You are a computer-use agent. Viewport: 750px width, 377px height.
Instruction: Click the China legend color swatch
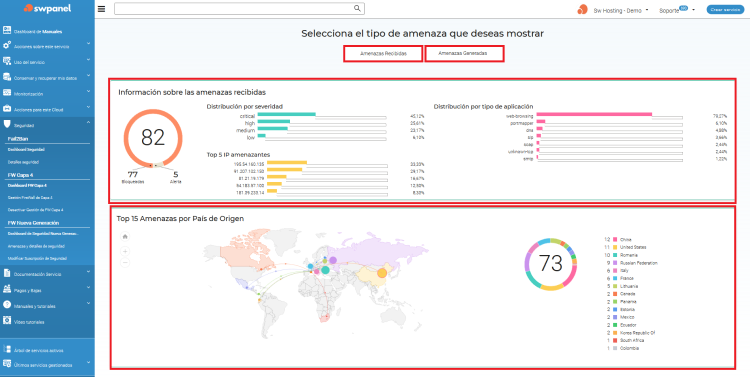[x=616, y=239]
